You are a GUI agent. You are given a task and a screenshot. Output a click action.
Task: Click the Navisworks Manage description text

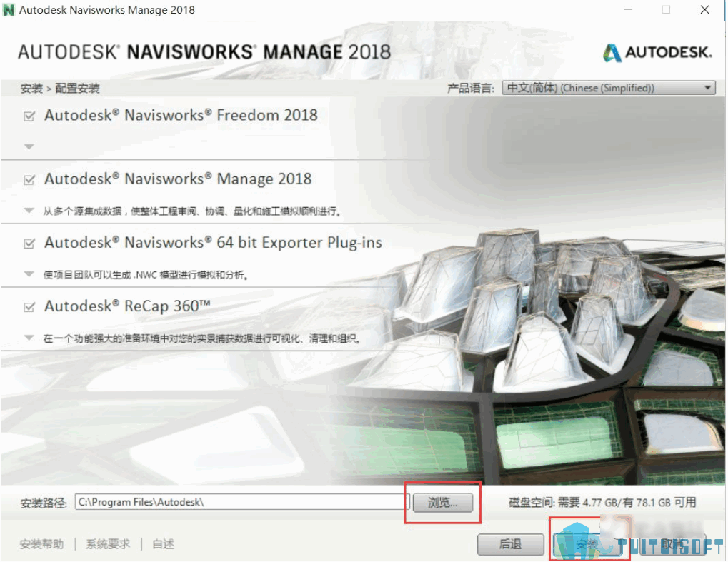click(x=192, y=211)
